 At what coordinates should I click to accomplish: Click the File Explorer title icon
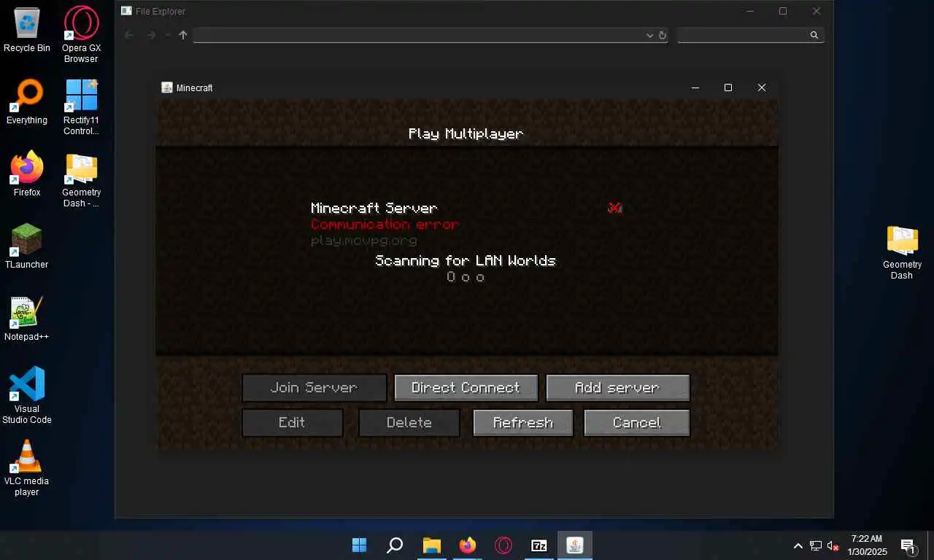126,11
